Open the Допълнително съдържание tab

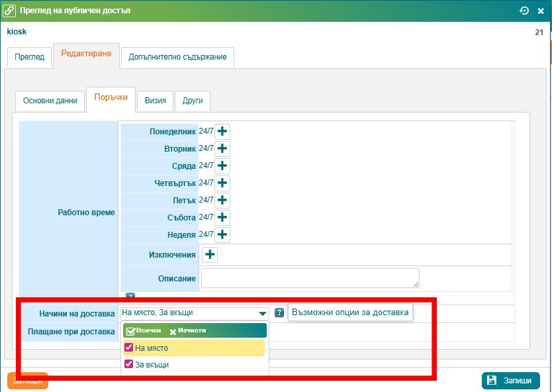pyautogui.click(x=177, y=57)
